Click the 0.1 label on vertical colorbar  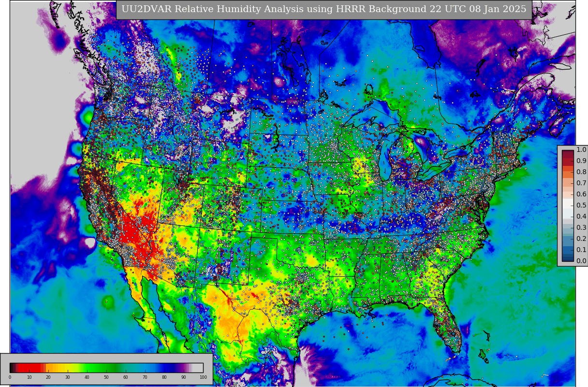581,250
